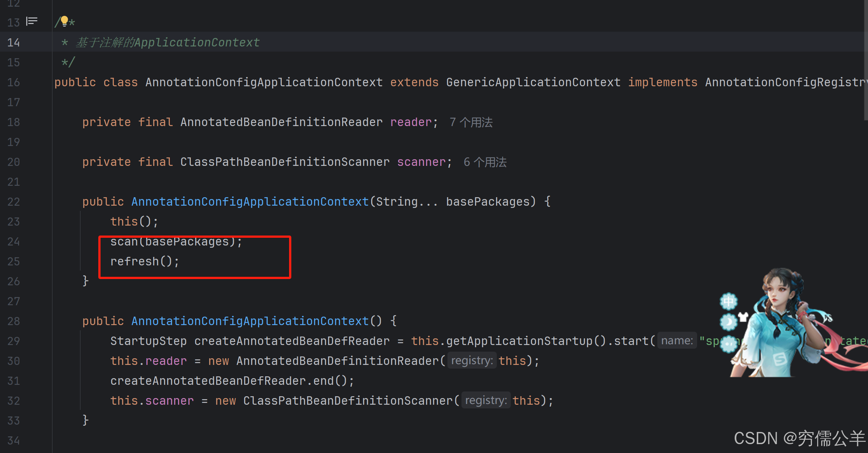Click the doc-comment render icon in gutter
Screen dimensions: 868x453
pyautogui.click(x=32, y=21)
